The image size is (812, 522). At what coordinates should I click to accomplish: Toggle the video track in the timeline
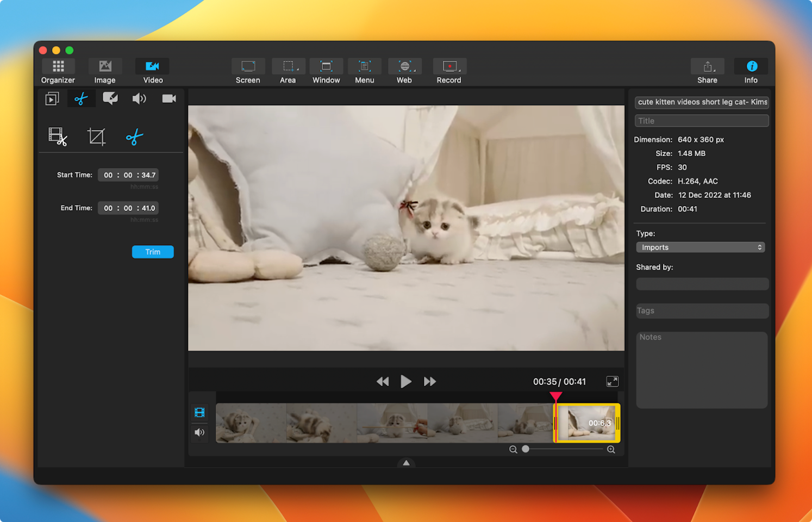(199, 412)
